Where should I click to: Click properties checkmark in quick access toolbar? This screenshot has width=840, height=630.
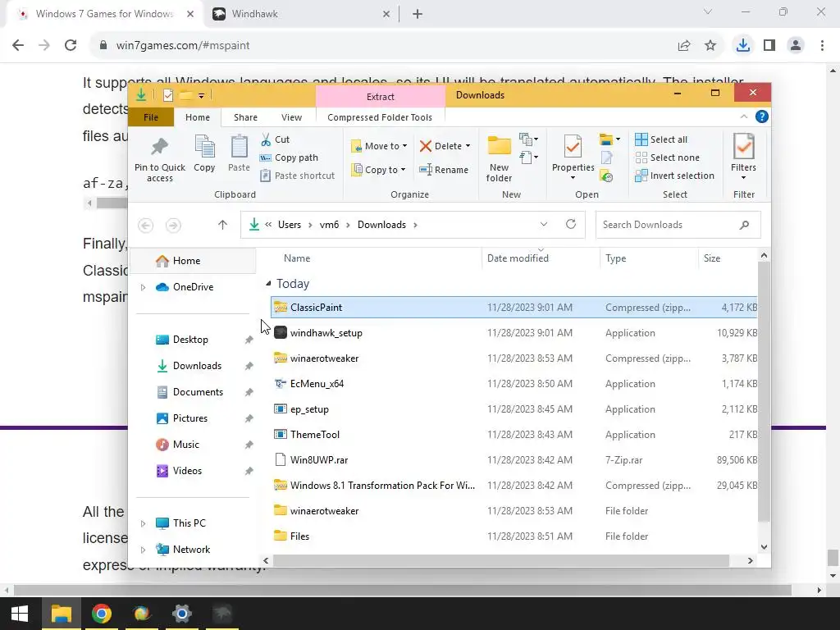pos(167,95)
